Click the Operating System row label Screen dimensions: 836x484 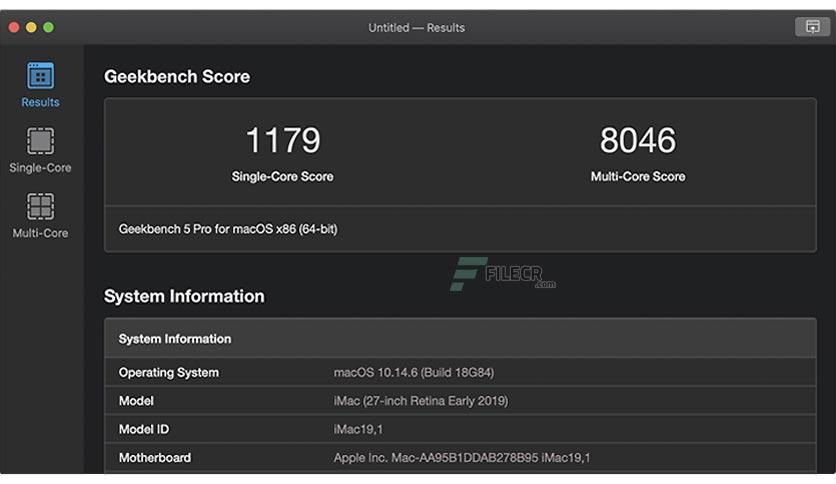168,373
